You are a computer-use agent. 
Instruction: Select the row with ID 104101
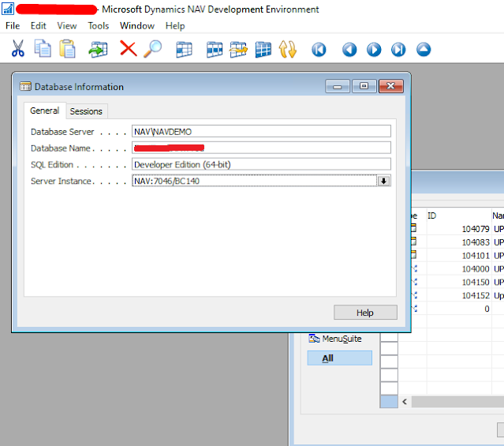[457, 256]
